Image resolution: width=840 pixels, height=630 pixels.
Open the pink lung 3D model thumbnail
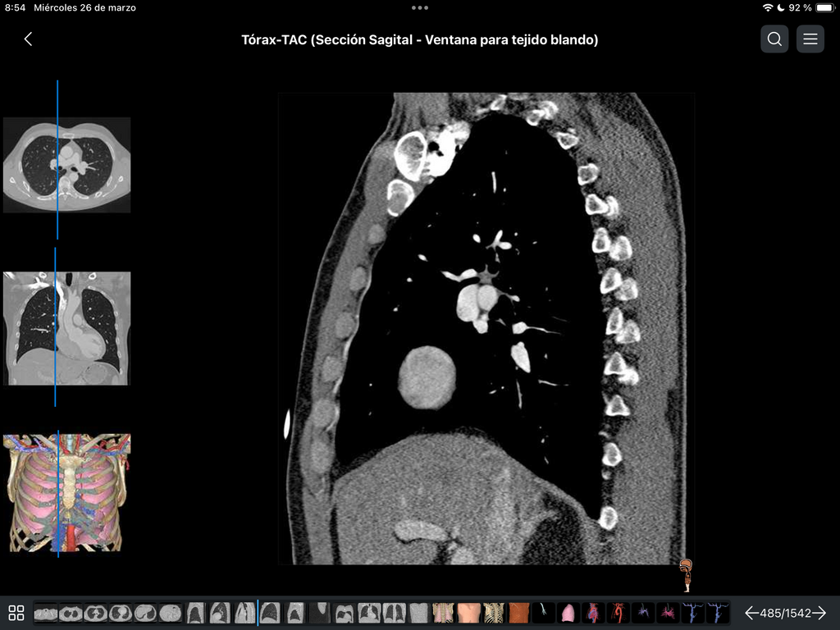(568, 612)
